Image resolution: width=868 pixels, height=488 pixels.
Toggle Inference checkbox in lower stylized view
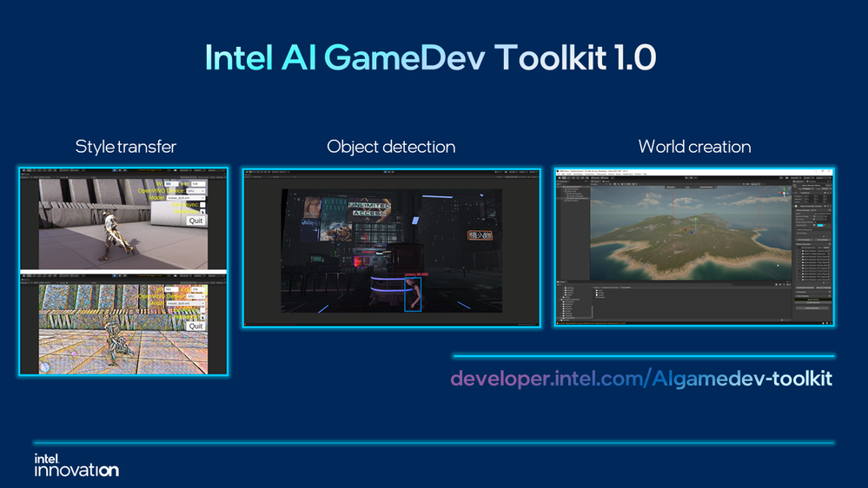[x=202, y=317]
